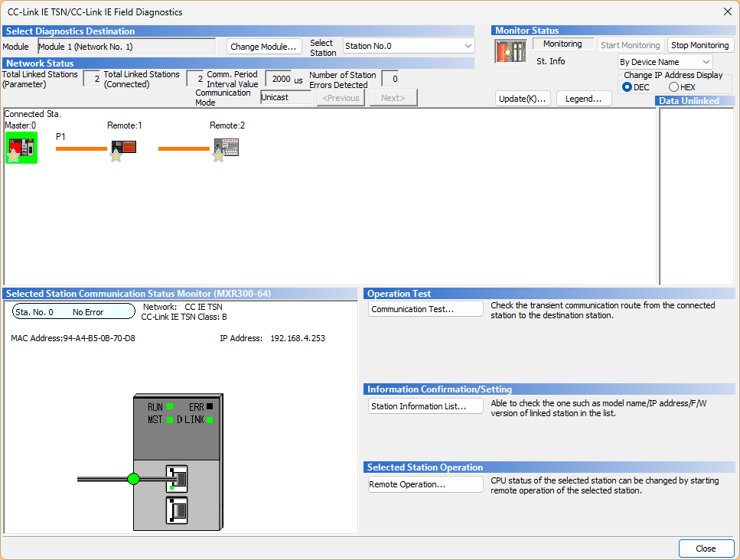Screen dimensions: 740x560
Task: Launch the Communication Test
Action: coord(425,309)
